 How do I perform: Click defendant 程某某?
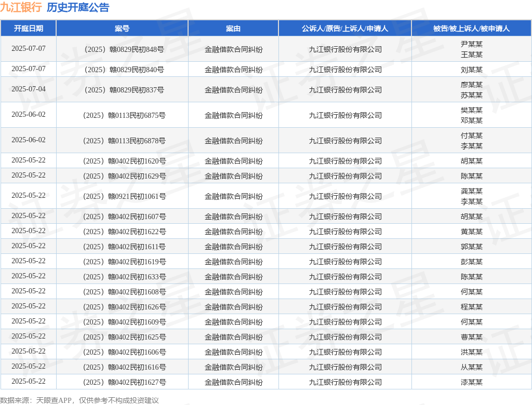[472, 307]
